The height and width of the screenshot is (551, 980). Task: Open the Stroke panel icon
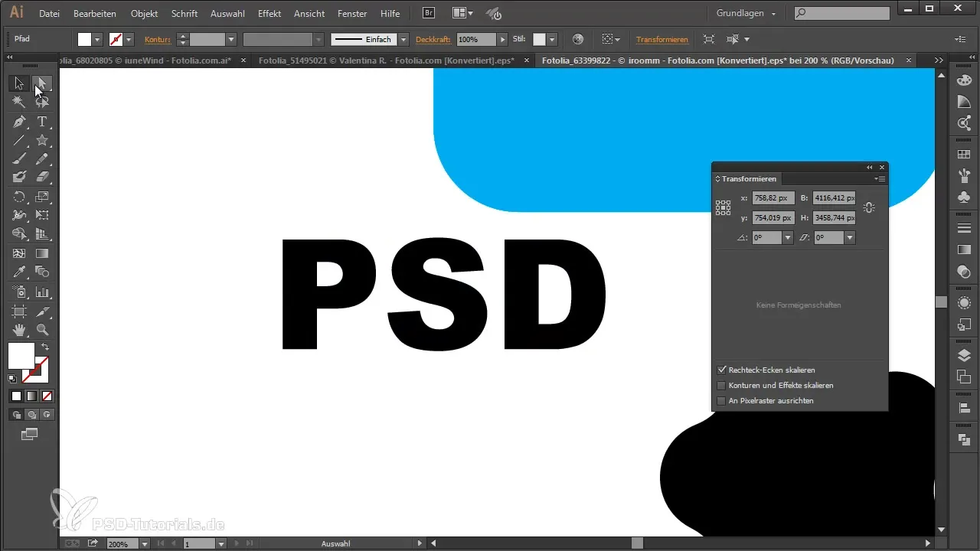point(965,229)
